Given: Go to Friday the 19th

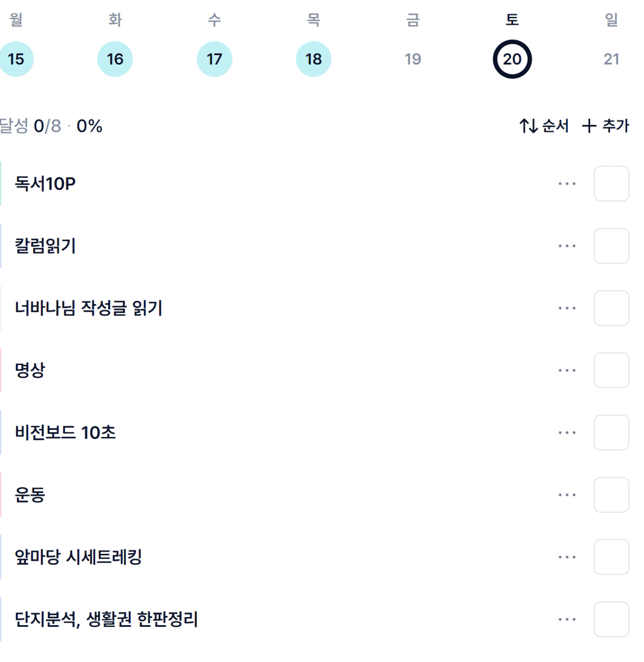Looking at the screenshot, I should (x=412, y=59).
